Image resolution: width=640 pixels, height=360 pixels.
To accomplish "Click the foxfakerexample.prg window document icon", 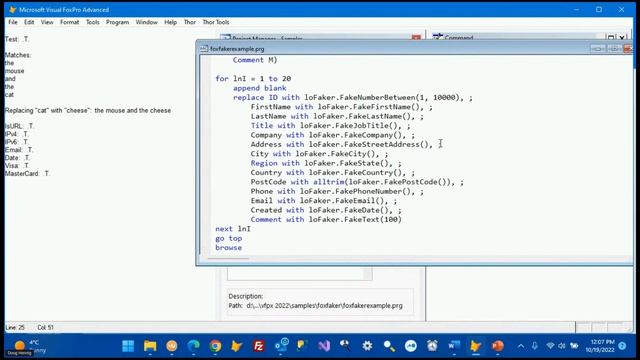I will [x=204, y=49].
